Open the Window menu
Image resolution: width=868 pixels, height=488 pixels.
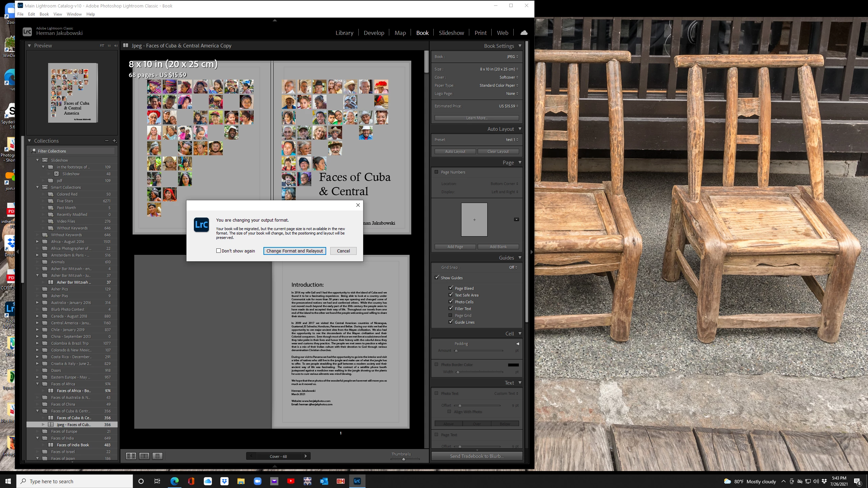pyautogui.click(x=74, y=14)
